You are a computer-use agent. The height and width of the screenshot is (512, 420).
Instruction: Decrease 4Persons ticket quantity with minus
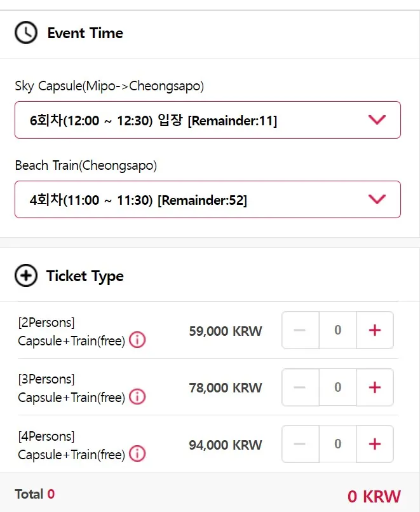coord(301,444)
